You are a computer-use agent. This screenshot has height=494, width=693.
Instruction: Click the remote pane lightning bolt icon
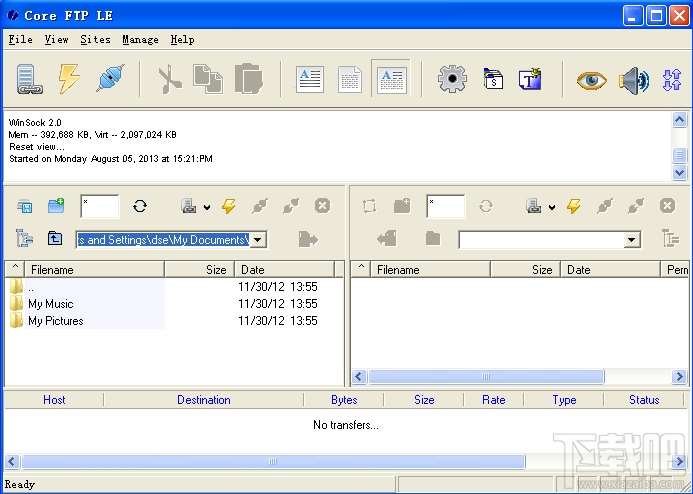[x=574, y=206]
